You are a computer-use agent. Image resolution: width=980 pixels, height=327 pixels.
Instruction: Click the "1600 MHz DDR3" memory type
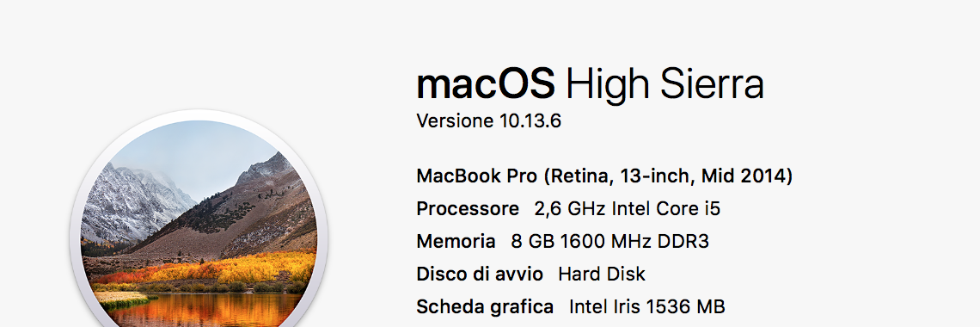pyautogui.click(x=635, y=241)
